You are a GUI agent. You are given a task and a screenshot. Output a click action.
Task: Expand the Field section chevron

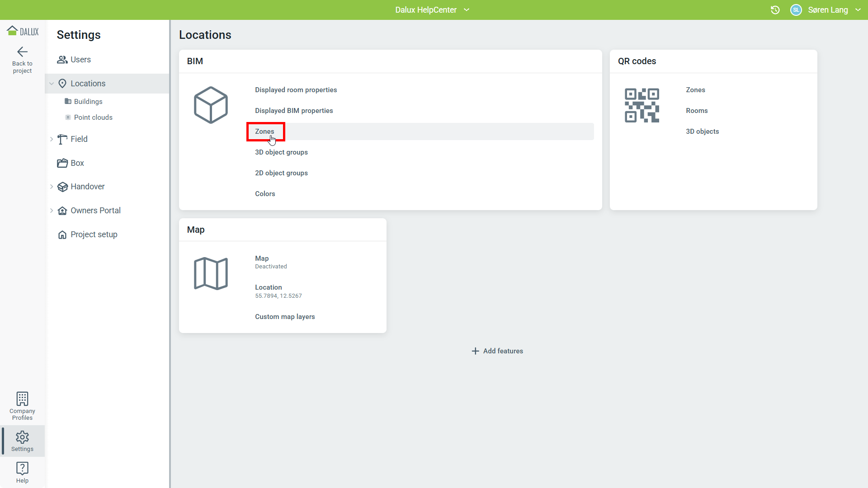pos(52,139)
